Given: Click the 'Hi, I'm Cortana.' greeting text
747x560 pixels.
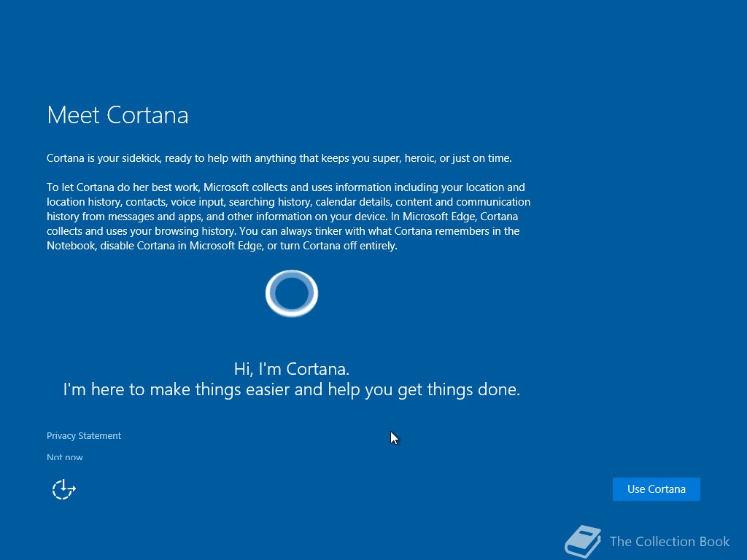Looking at the screenshot, I should (292, 369).
